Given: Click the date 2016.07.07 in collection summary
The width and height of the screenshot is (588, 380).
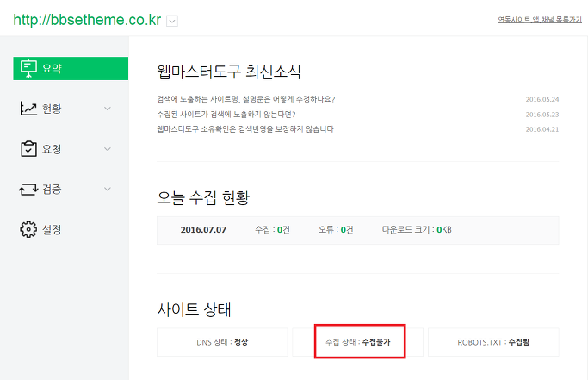Looking at the screenshot, I should tap(203, 230).
